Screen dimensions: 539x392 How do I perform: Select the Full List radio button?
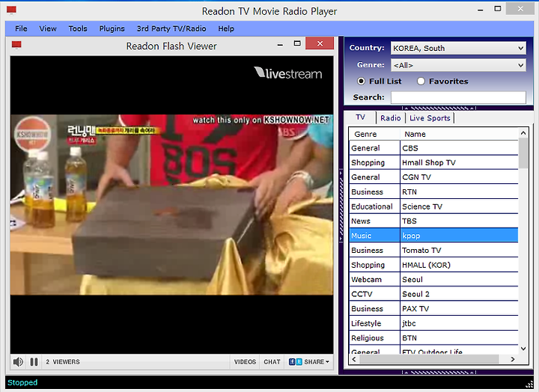click(361, 81)
